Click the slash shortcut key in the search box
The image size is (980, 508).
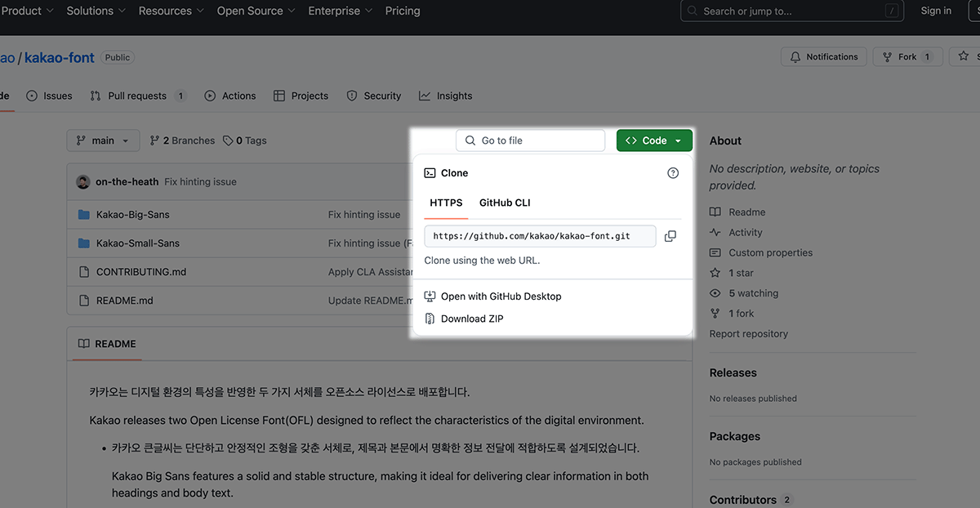point(891,11)
